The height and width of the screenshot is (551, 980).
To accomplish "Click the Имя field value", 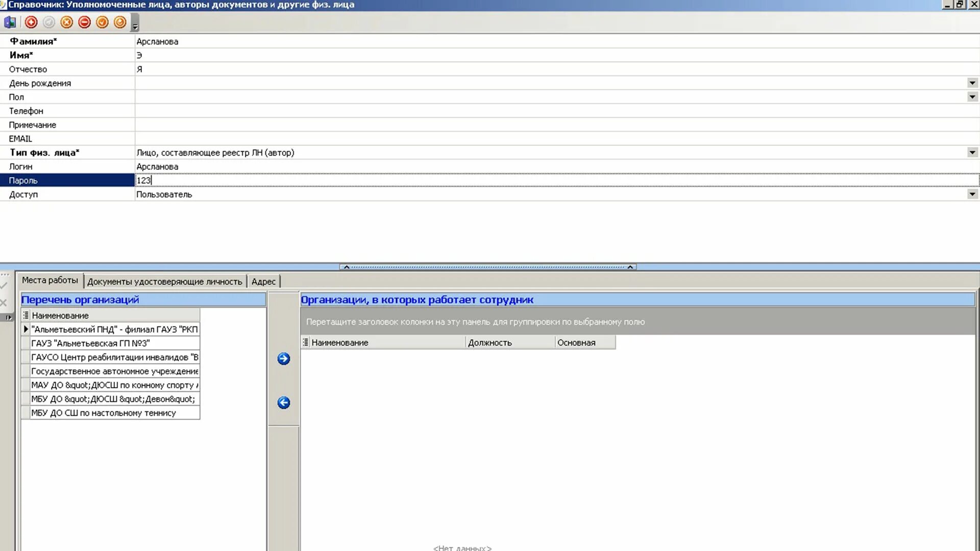I will [x=557, y=55].
